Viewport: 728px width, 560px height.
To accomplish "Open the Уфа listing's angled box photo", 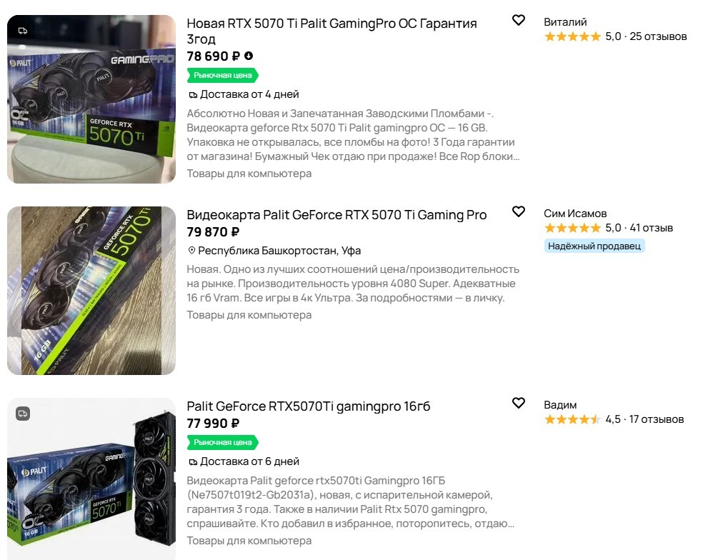I will (x=91, y=291).
